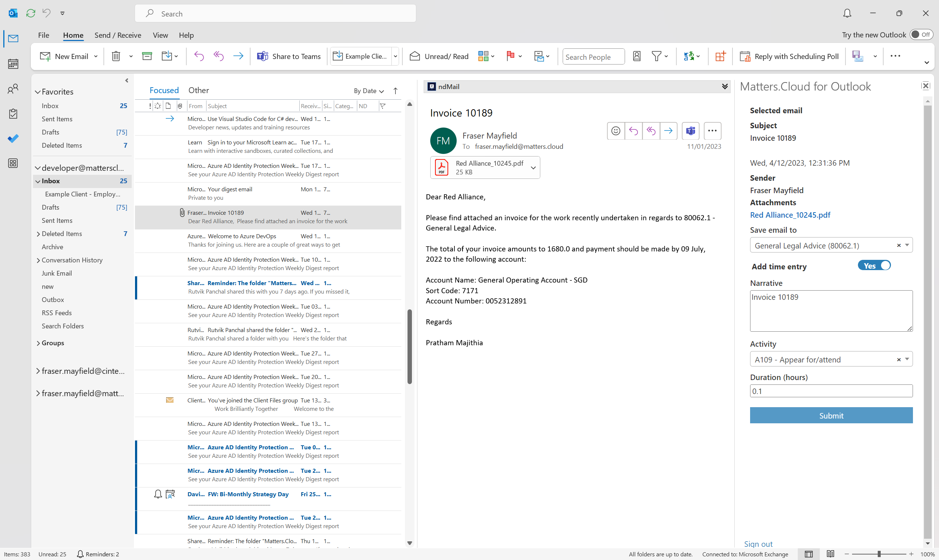This screenshot has width=939, height=560.
Task: Open the Help ribbon tab
Action: 186,35
